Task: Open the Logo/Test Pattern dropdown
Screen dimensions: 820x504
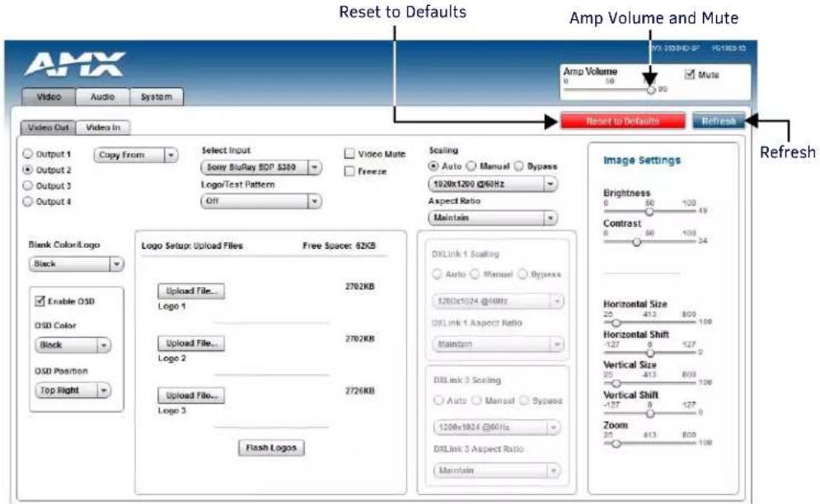Action: 261,201
